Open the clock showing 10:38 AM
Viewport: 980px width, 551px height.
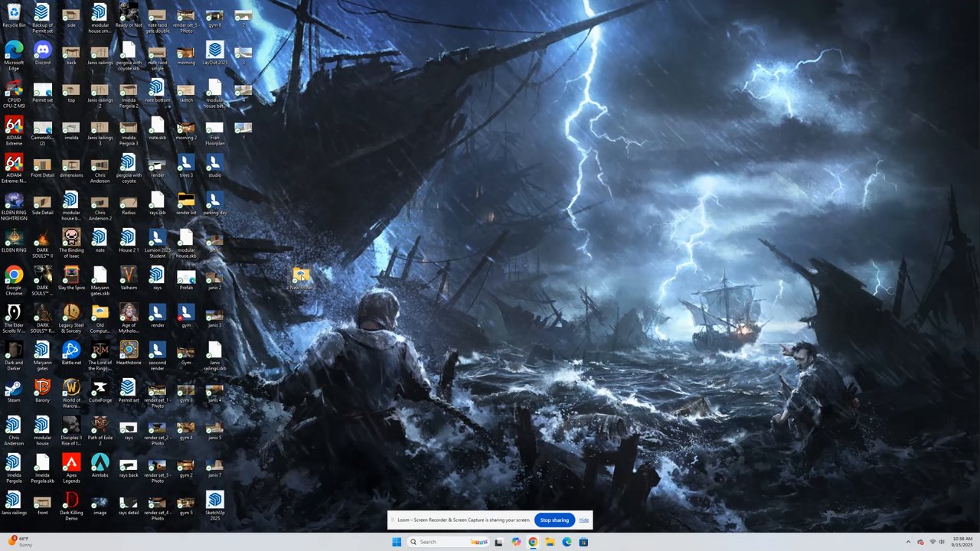[962, 542]
